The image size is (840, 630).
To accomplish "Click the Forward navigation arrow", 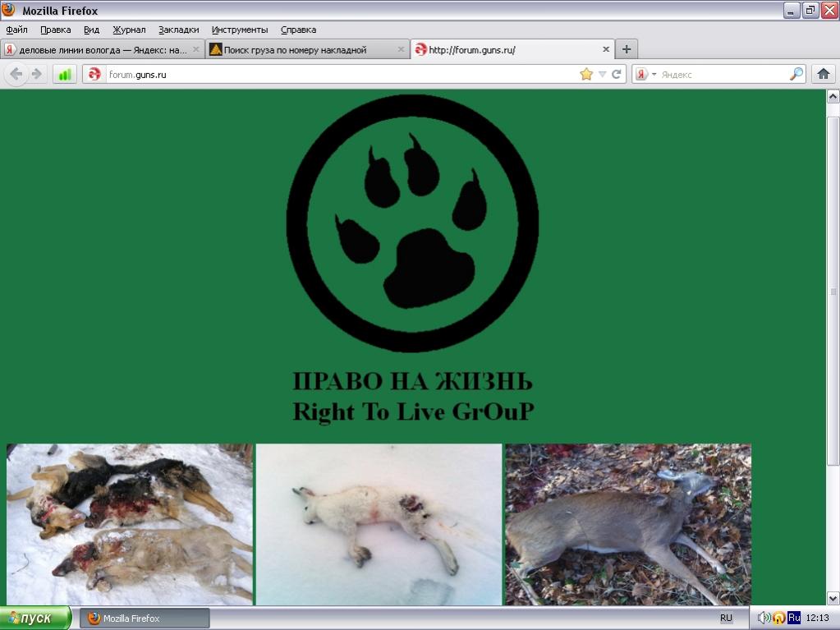I will click(36, 74).
